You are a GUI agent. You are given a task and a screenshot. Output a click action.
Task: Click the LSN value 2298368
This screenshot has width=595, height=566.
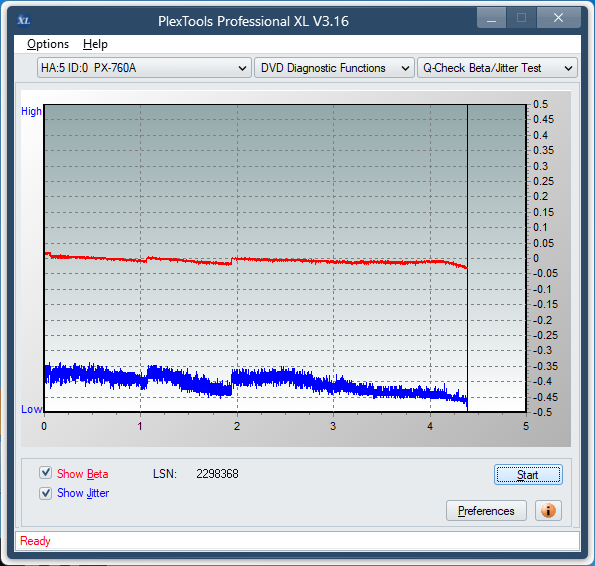click(217, 473)
